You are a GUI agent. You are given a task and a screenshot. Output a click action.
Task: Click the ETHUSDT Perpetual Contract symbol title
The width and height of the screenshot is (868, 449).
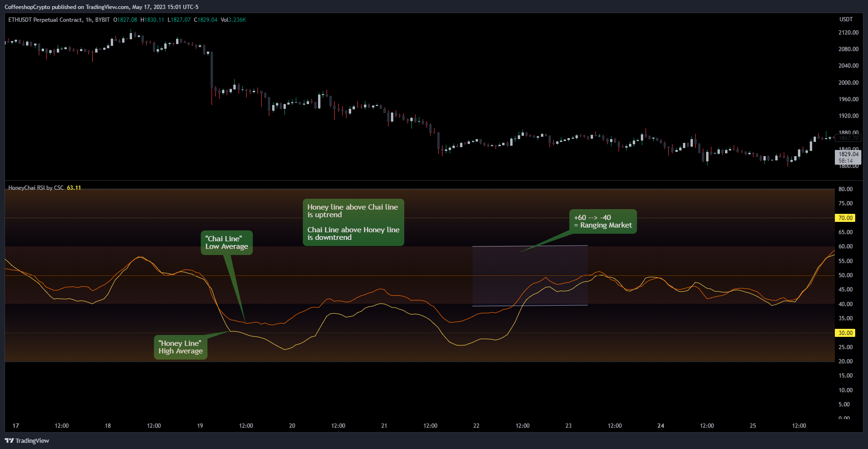[x=59, y=20]
